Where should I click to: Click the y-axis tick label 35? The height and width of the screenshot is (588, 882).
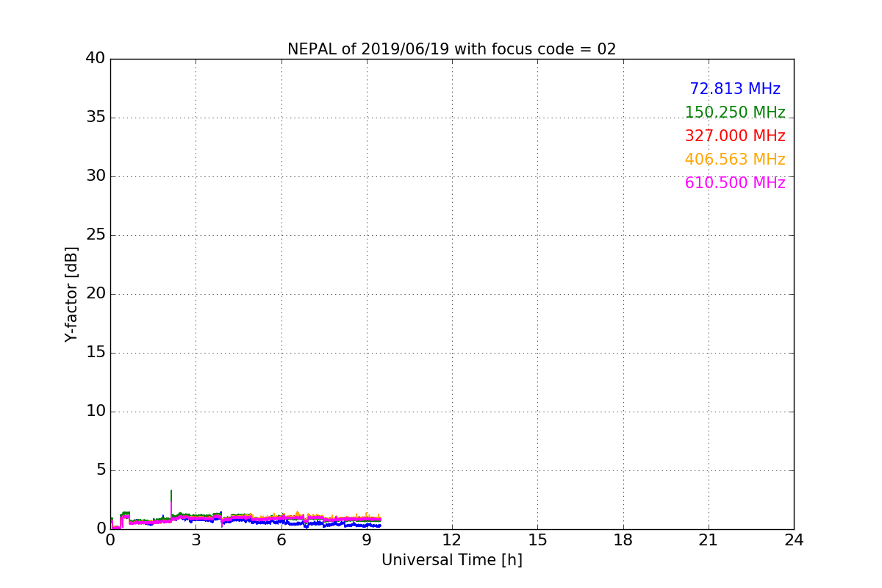click(x=96, y=118)
